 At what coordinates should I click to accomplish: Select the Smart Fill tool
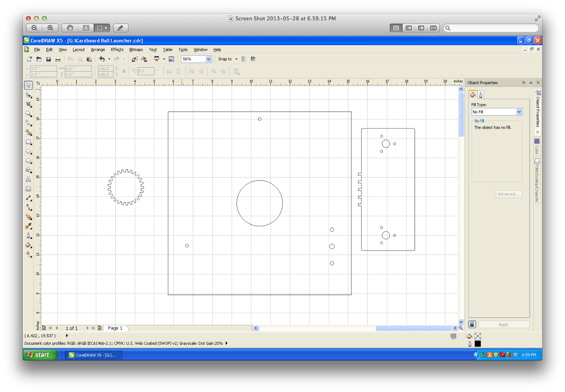click(28, 132)
